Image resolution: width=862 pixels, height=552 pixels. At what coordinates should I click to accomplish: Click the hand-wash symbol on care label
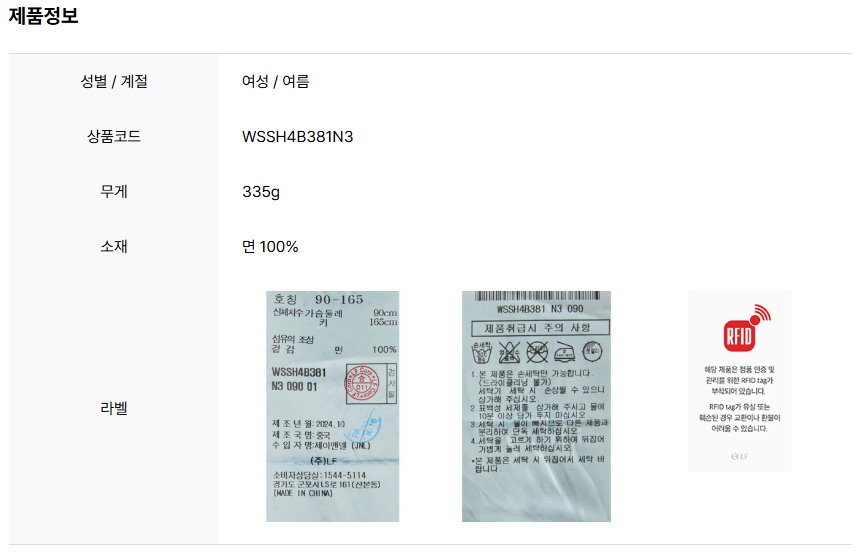482,352
